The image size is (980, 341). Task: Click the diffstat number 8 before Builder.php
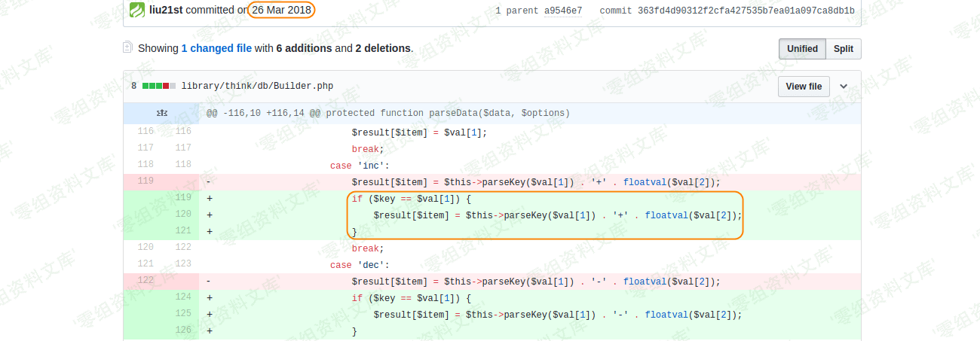point(134,86)
